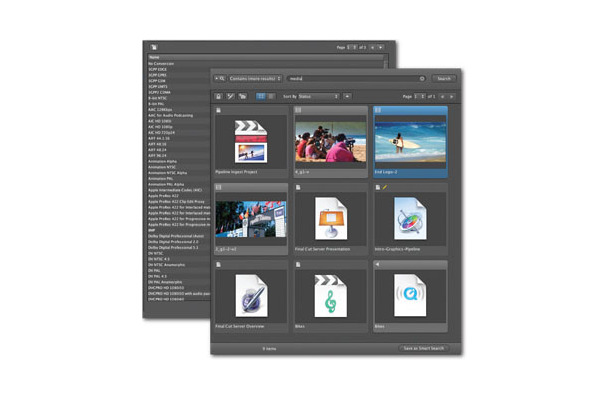This screenshot has height=400, width=610.
Task: Click the filmstrip badge on the flags clip card
Action: tap(219, 188)
